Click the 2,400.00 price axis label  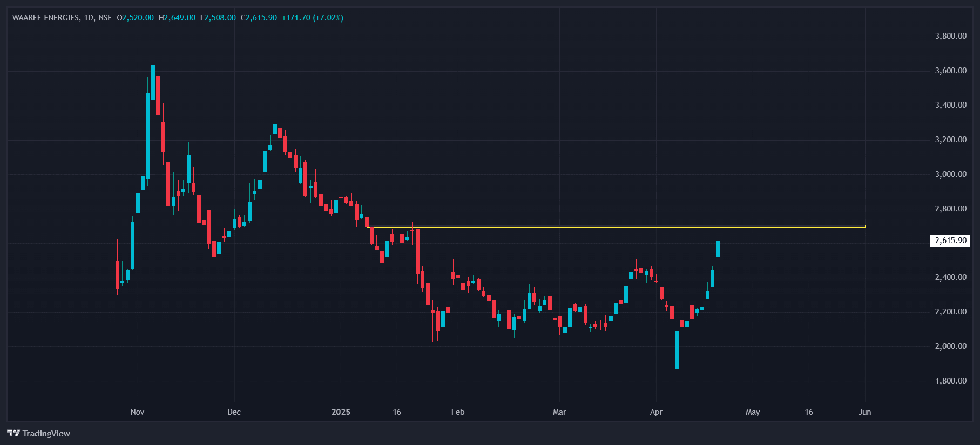(x=951, y=277)
